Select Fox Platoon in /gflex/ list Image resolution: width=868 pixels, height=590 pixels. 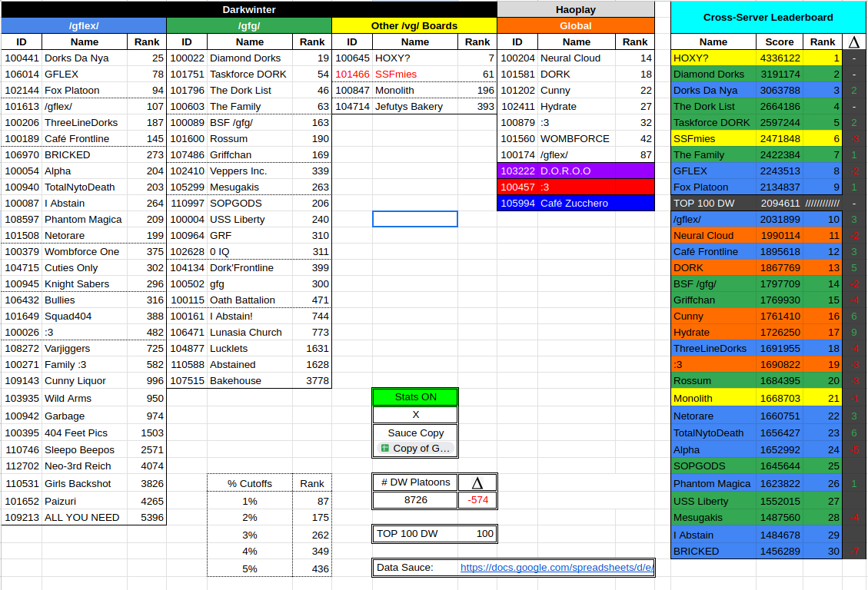click(85, 90)
